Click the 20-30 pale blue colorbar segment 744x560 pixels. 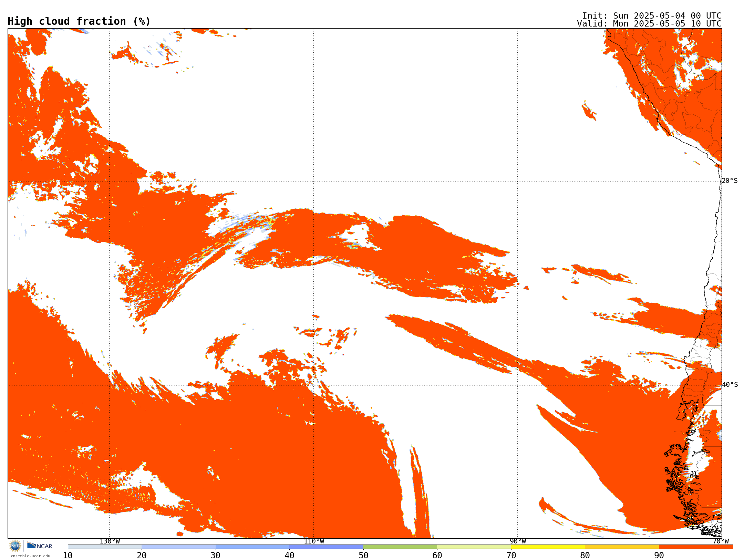(x=178, y=547)
